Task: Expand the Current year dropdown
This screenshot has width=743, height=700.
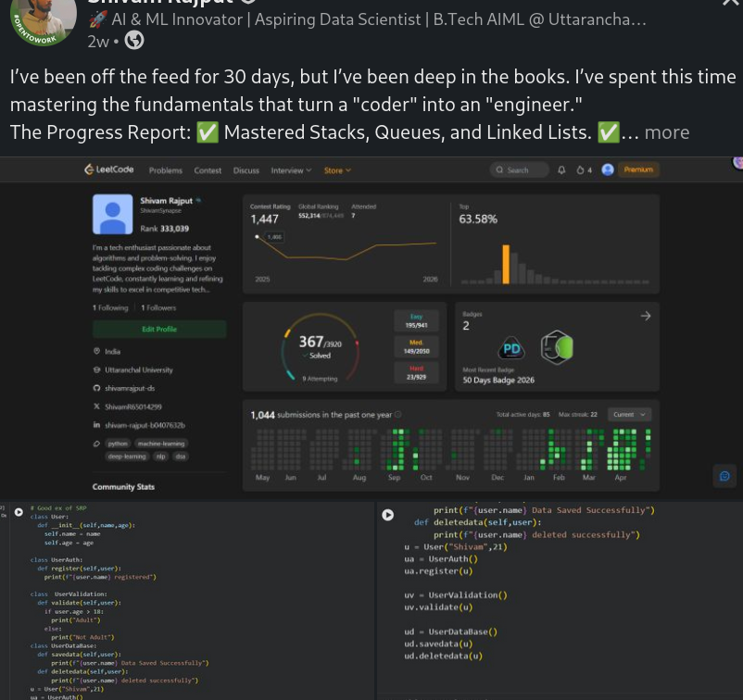Action: (629, 415)
